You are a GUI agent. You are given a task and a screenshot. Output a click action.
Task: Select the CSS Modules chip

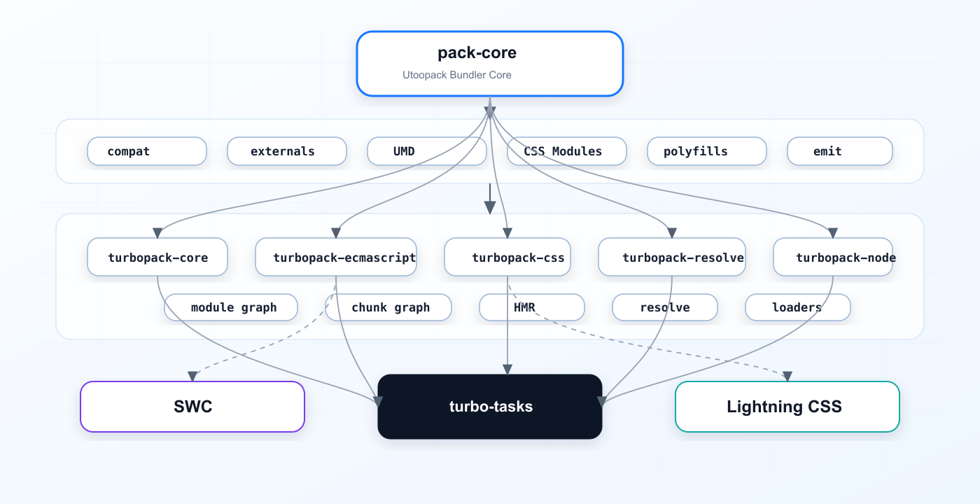pos(567,151)
